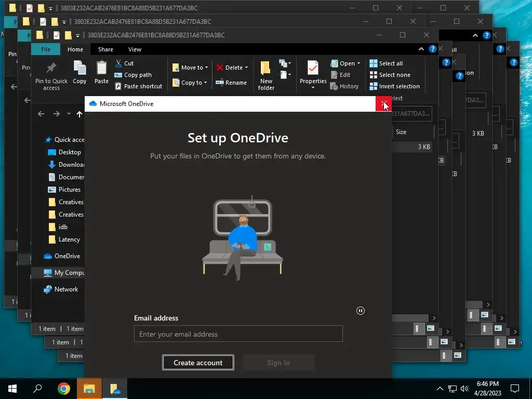This screenshot has height=399, width=532.
Task: Show hidden system tray icons
Action: point(440,389)
